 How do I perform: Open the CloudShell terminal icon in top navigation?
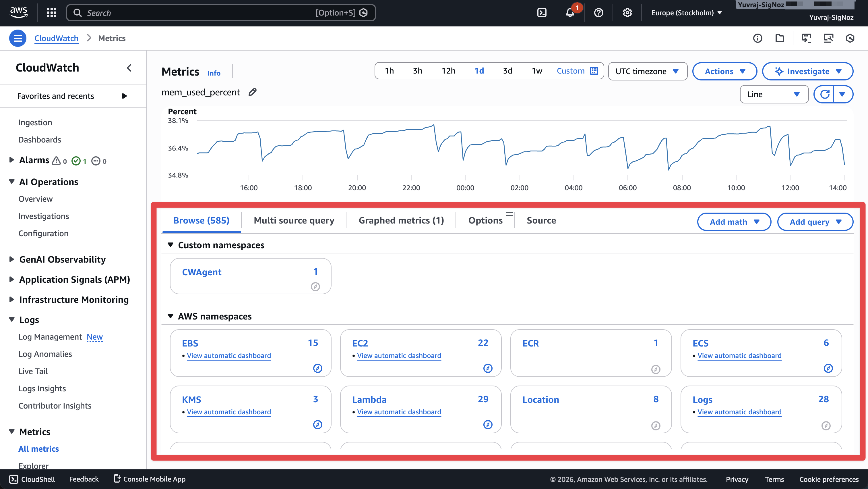click(542, 12)
